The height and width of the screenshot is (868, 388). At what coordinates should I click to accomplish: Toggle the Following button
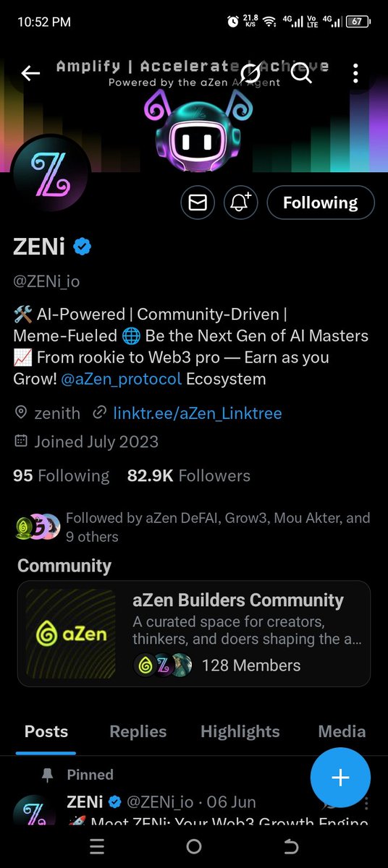click(x=321, y=203)
